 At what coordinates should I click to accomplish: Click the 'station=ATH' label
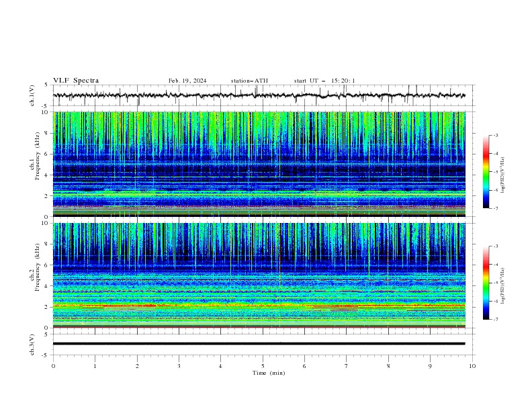click(x=249, y=81)
